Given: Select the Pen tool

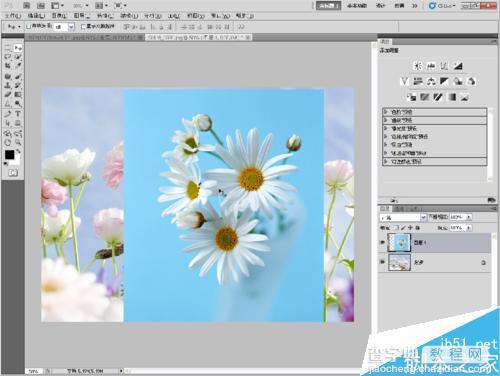Looking at the screenshot, I should (8, 114).
